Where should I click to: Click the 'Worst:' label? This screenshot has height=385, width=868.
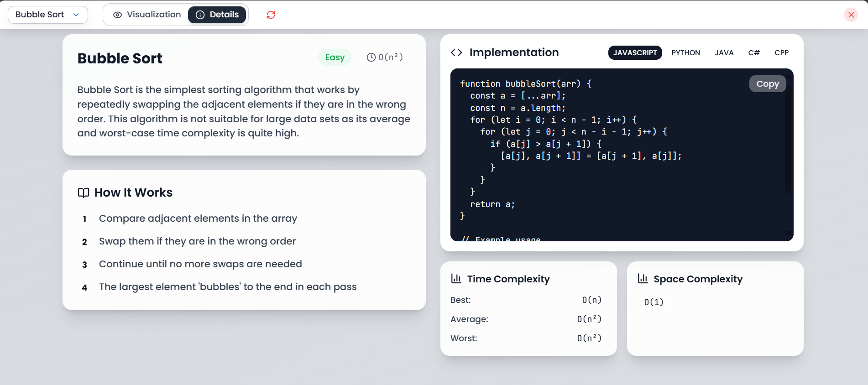tap(464, 338)
